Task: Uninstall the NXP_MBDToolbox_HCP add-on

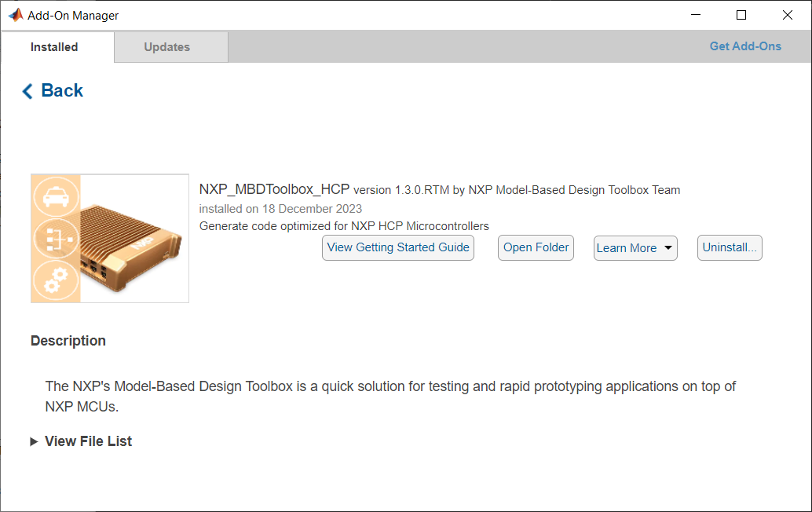Action: [729, 247]
